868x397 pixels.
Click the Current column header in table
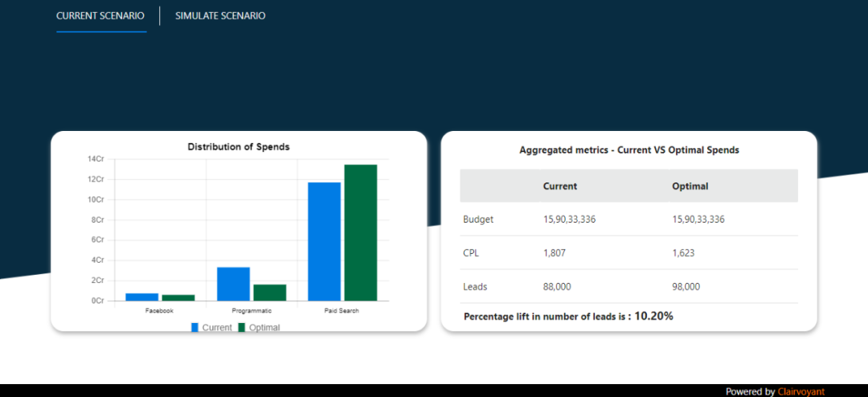(x=560, y=186)
